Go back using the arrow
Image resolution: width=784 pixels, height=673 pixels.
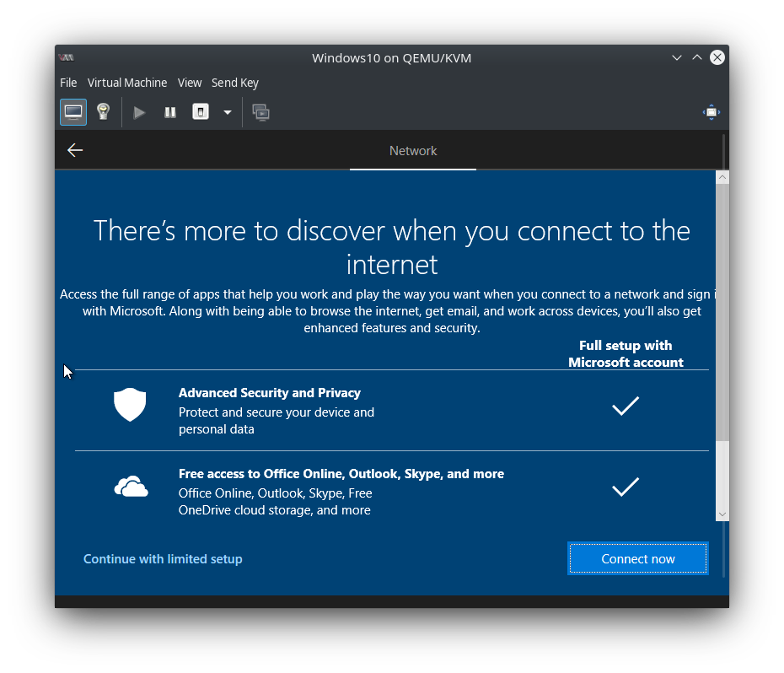pyautogui.click(x=75, y=150)
